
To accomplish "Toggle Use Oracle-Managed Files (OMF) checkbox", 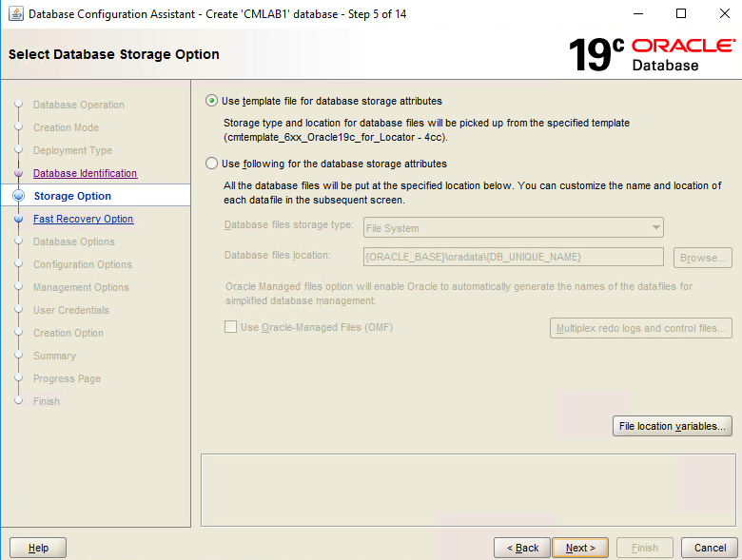I will pyautogui.click(x=230, y=327).
